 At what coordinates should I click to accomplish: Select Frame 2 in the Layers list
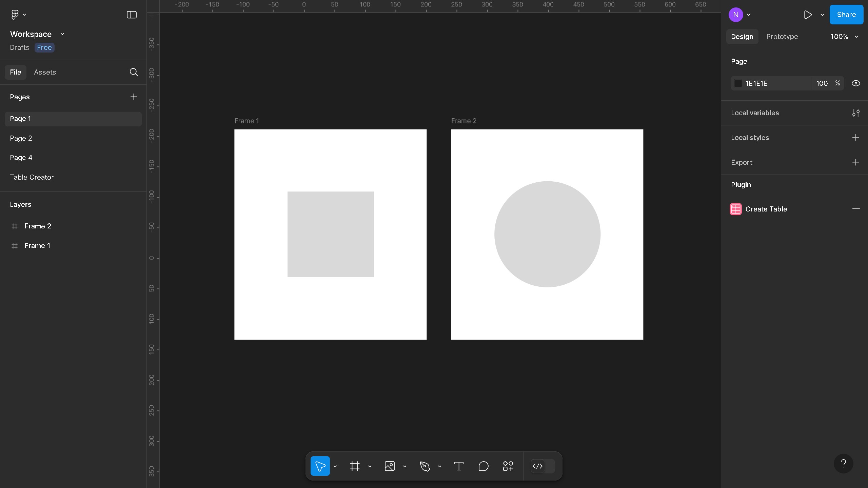(37, 226)
